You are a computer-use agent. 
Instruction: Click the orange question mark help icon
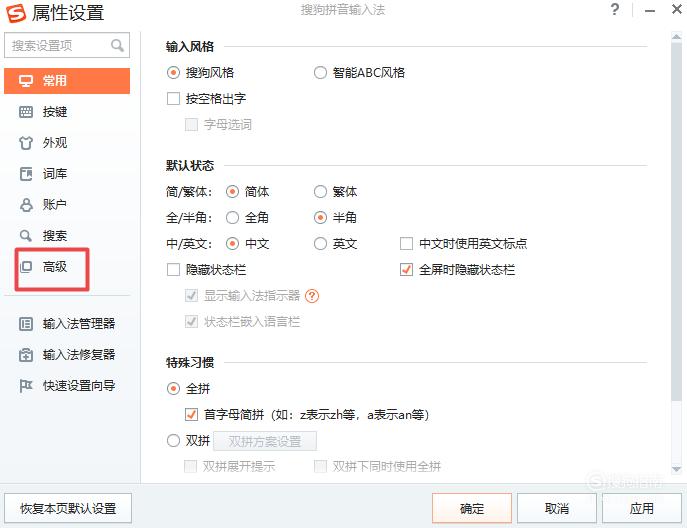pyautogui.click(x=312, y=296)
